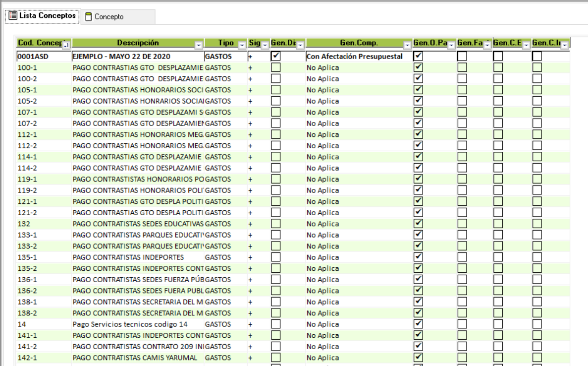Viewport: 588px width, 366px height.
Task: Expand the Gen.Comp. column filter arrow
Action: coord(408,45)
